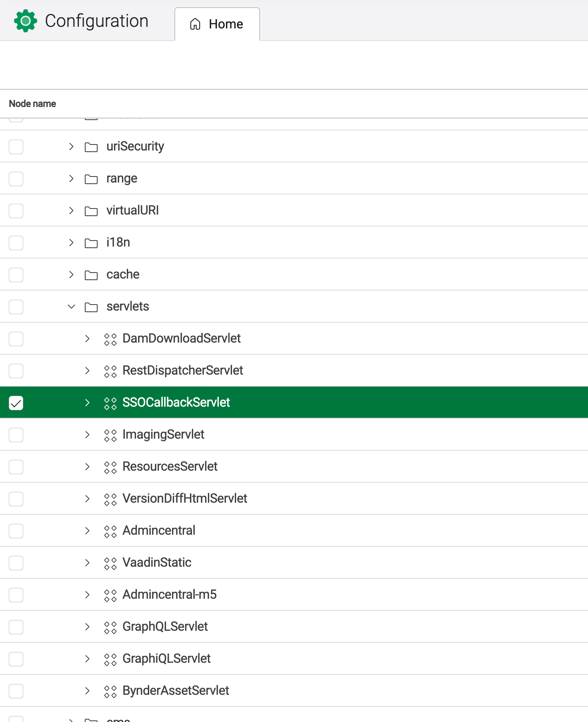Select the VersionDiffHtmlServlet row label
This screenshot has height=722, width=588.
(185, 499)
